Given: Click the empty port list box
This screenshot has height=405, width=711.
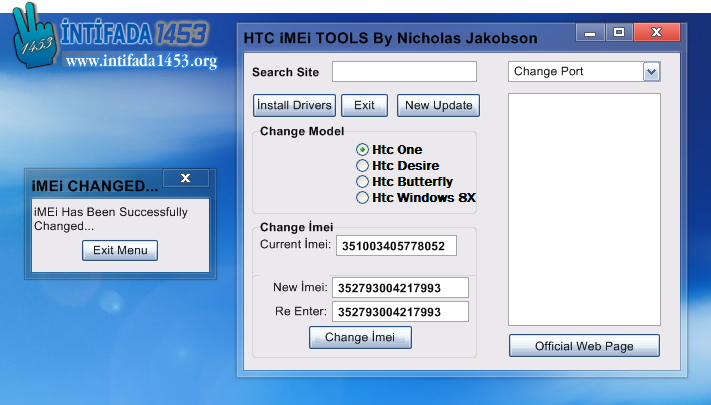Looking at the screenshot, I should (584, 210).
